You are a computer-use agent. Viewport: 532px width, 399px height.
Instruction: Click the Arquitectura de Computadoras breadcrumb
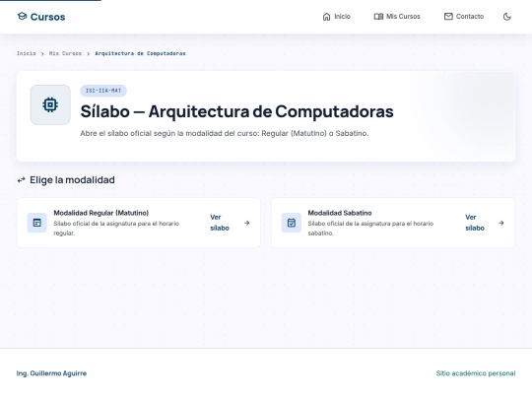tap(140, 53)
